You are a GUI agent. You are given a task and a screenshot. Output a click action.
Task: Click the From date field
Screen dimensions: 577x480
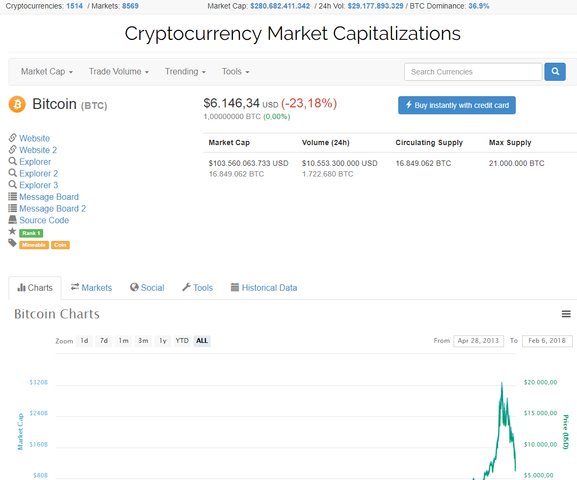(x=478, y=341)
